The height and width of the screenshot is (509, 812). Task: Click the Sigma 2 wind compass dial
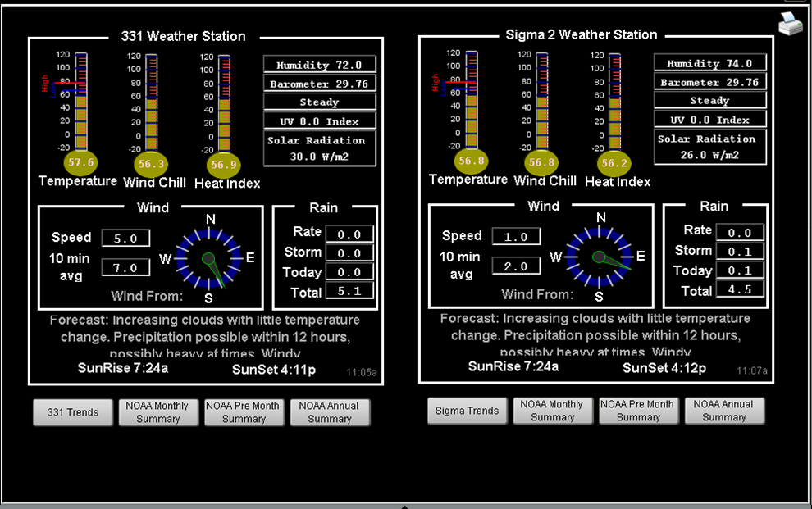pos(600,257)
